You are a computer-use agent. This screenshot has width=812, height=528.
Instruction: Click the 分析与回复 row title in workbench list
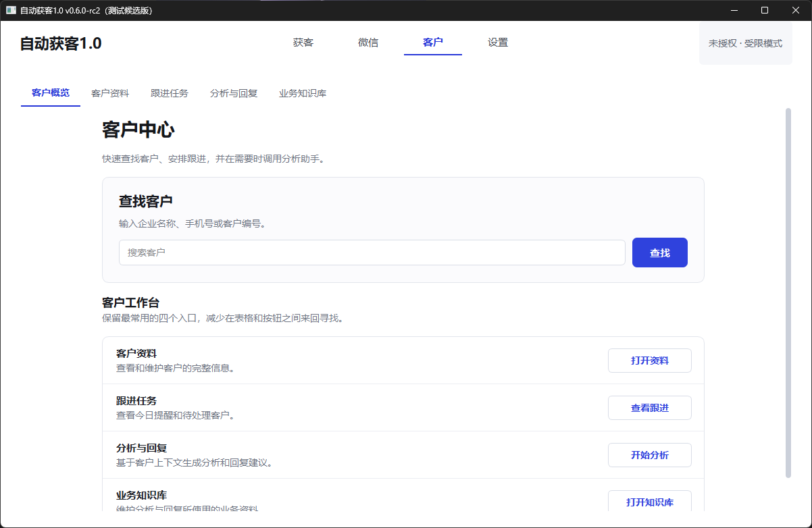[x=142, y=448]
